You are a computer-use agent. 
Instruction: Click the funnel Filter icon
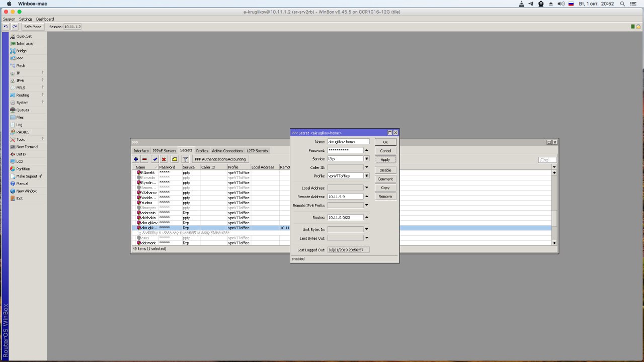(185, 159)
